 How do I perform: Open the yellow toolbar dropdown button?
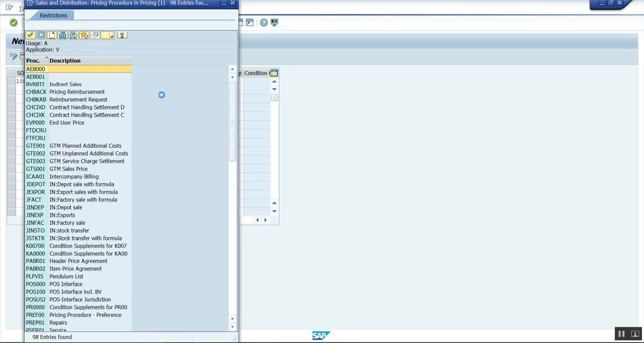(107, 35)
